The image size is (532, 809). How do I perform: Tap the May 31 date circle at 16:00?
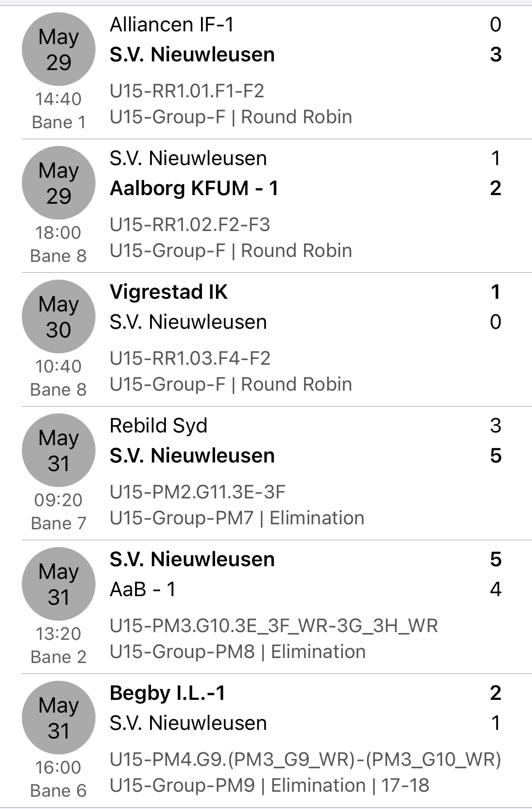[59, 718]
